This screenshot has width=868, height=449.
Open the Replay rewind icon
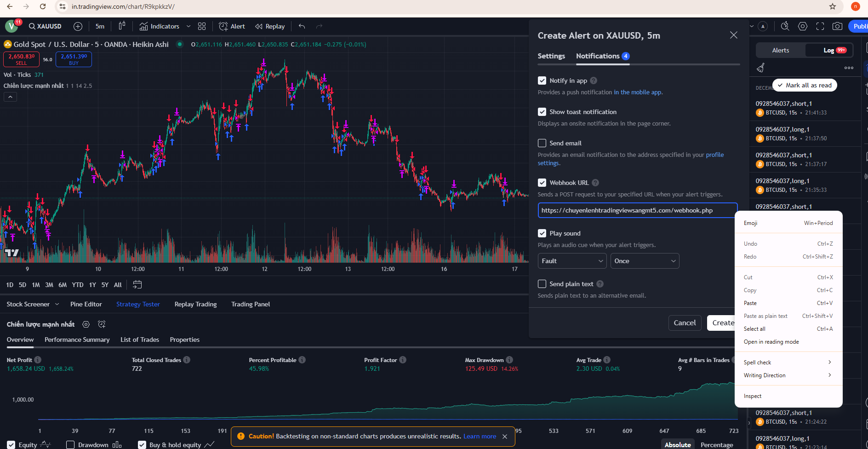[259, 26]
